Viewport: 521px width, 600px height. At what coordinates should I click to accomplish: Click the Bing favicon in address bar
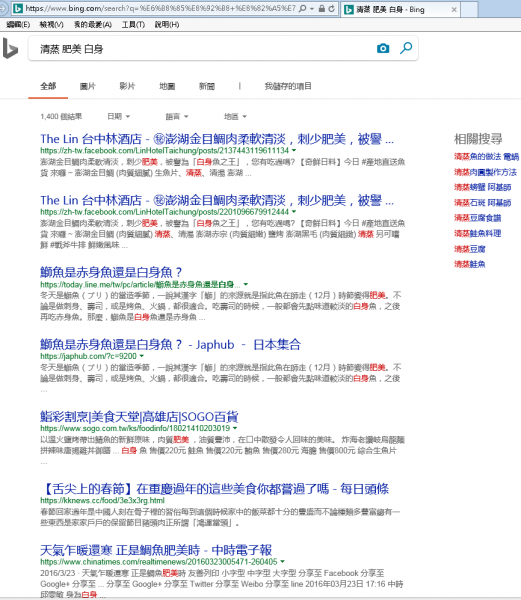(x=18, y=8)
